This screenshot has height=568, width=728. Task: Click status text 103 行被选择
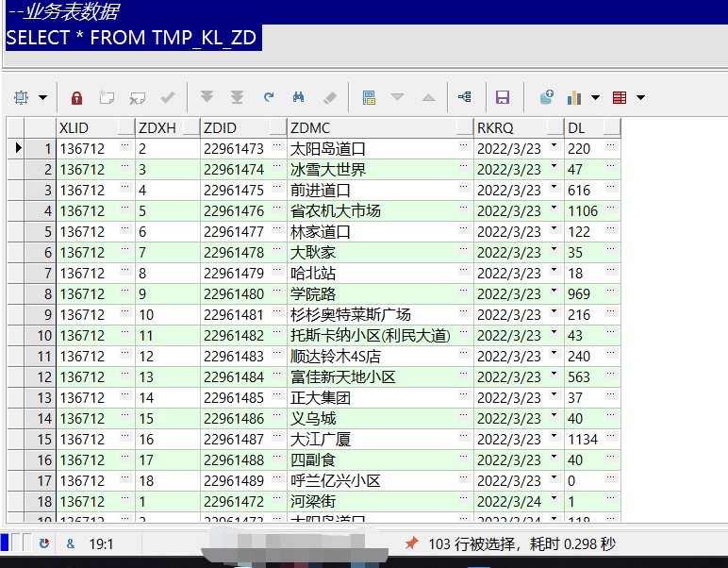pos(471,543)
